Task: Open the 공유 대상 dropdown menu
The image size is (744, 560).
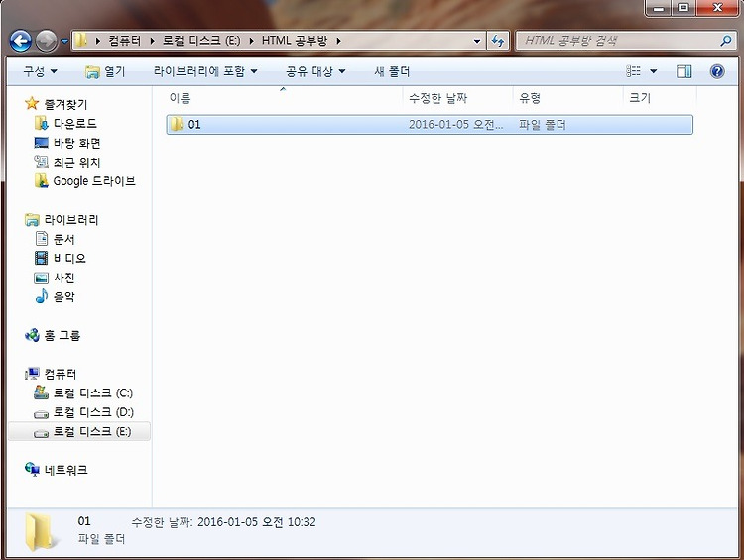Action: tap(315, 71)
